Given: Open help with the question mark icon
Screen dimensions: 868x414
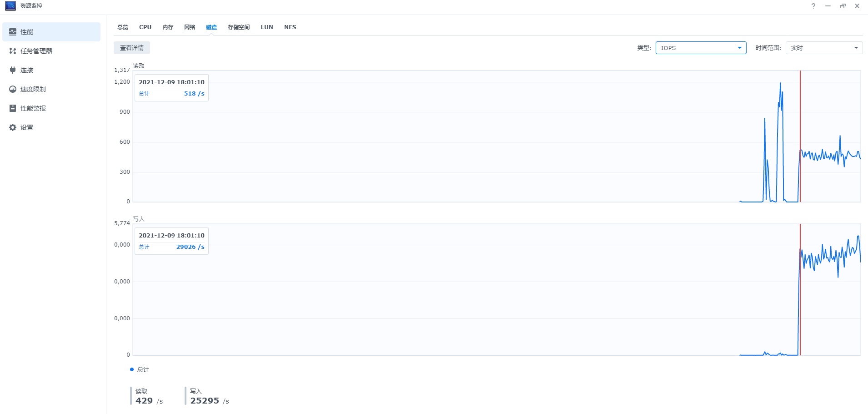Looking at the screenshot, I should click(813, 6).
